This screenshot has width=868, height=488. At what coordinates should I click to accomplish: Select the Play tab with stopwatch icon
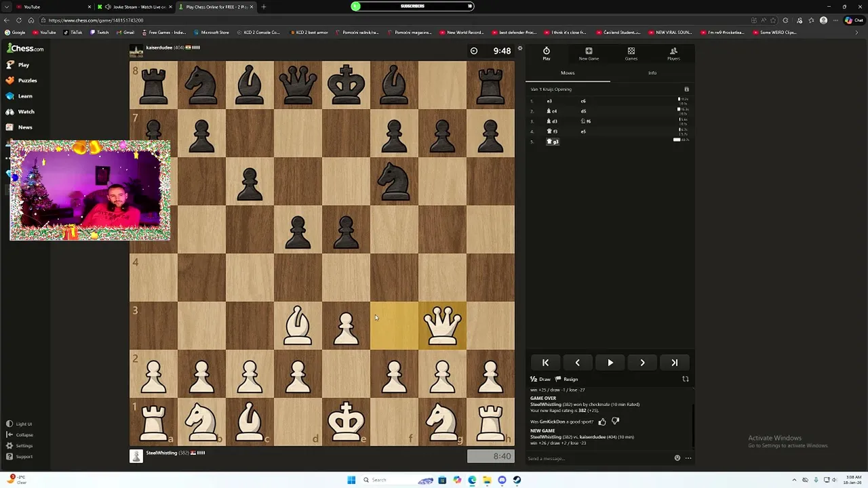(547, 54)
